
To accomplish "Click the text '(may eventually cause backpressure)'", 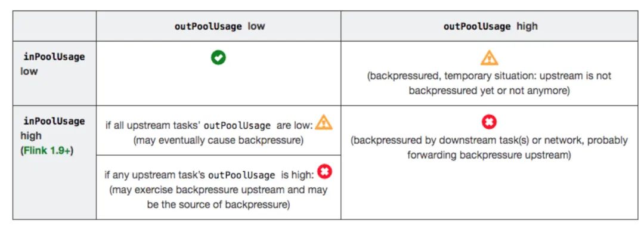I will [218, 140].
